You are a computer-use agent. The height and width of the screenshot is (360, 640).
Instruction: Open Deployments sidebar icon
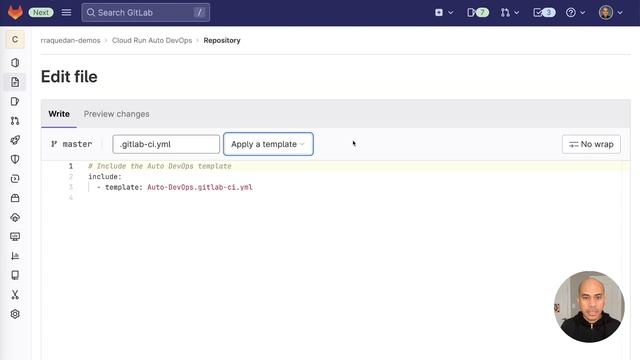(x=15, y=179)
